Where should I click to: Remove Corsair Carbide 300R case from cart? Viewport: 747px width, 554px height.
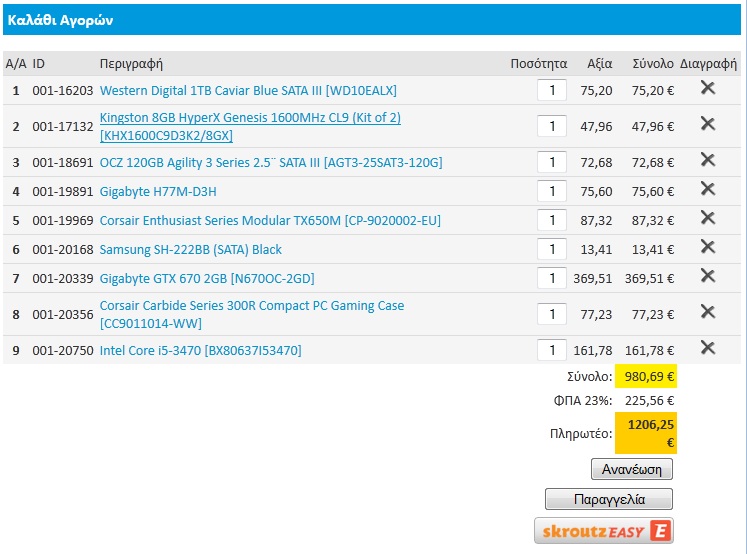708,312
